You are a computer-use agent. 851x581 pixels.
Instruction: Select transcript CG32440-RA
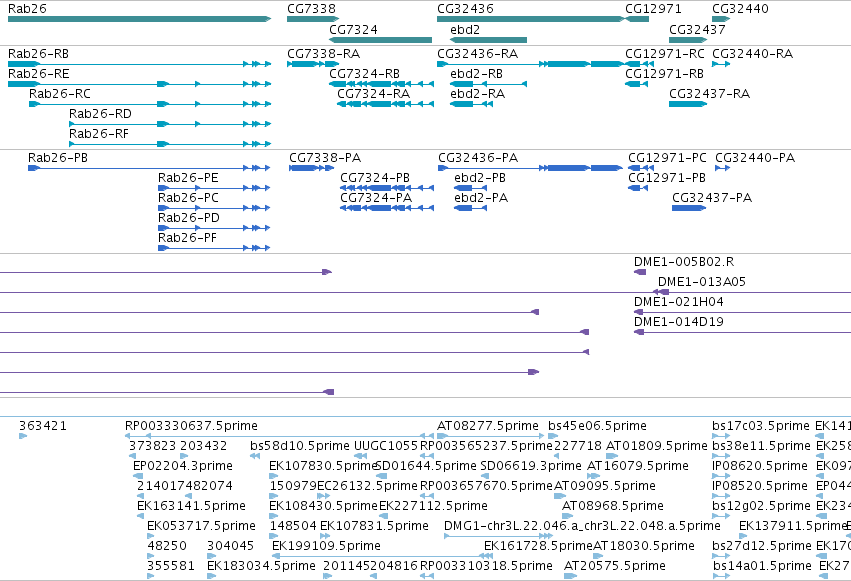tap(721, 64)
